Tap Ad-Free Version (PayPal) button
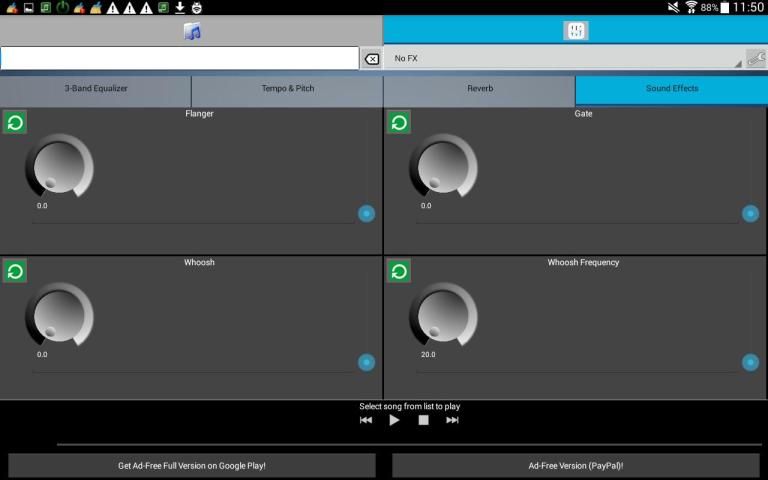768x480 pixels. tap(576, 465)
